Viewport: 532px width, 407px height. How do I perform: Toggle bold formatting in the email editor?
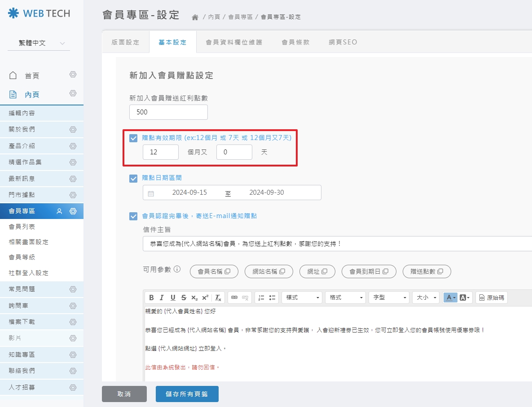151,297
